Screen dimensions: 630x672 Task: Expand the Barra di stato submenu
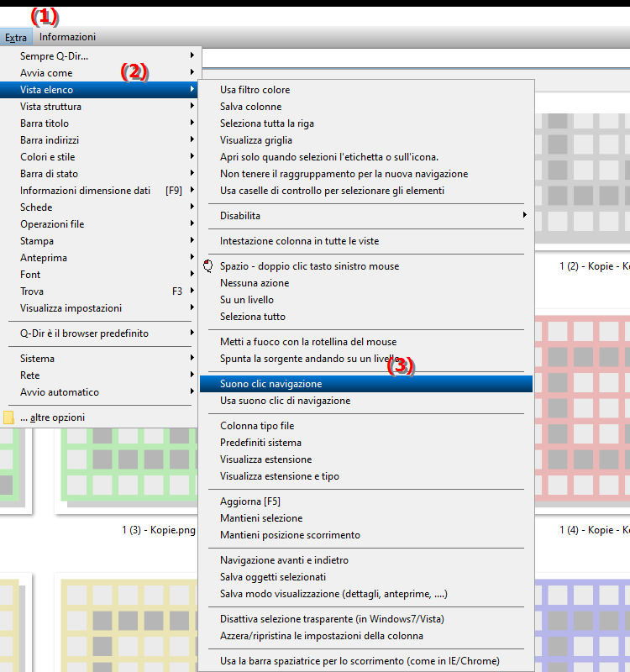click(x=98, y=174)
